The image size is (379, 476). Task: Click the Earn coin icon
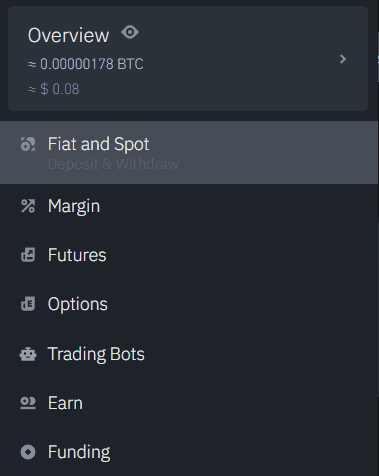click(x=28, y=403)
